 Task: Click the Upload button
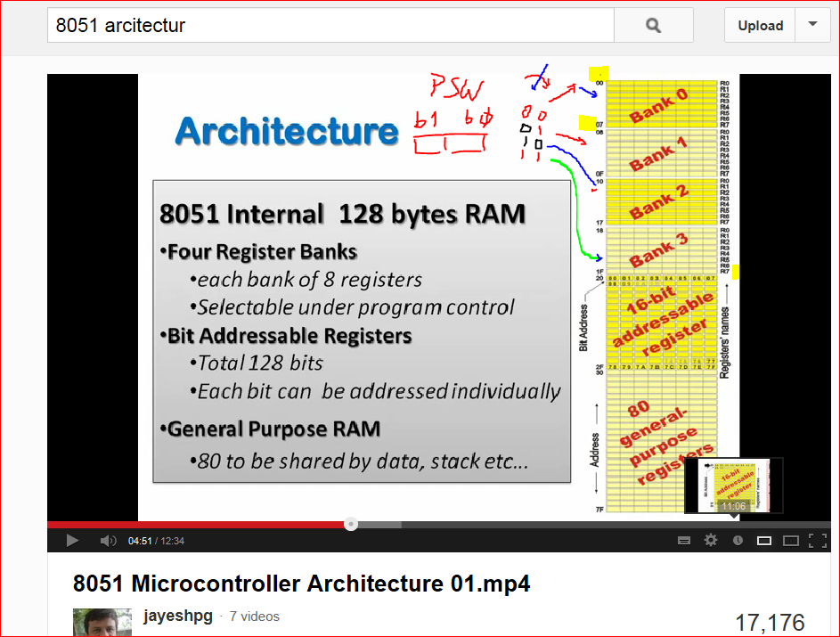tap(760, 25)
